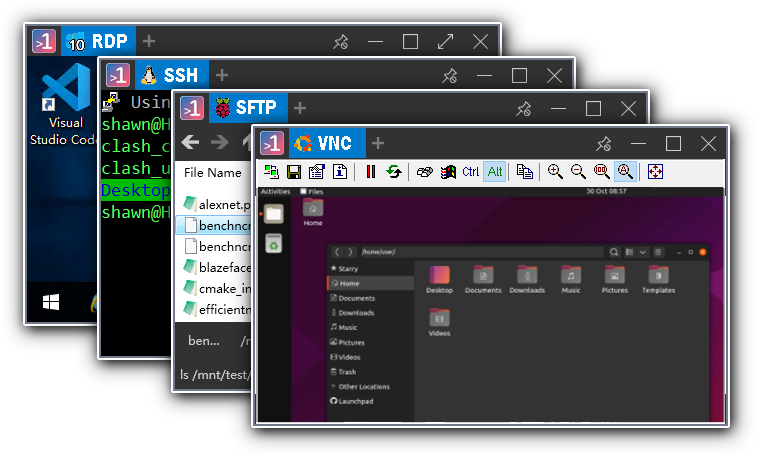Pause the VNC session with red bars icon
Viewport: 757px width, 455px height.
click(371, 171)
